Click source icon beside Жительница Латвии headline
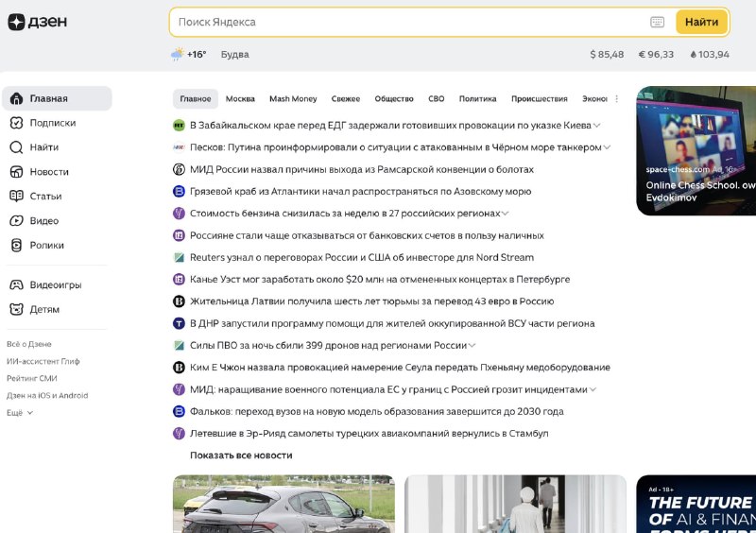This screenshot has width=756, height=533. 179,301
